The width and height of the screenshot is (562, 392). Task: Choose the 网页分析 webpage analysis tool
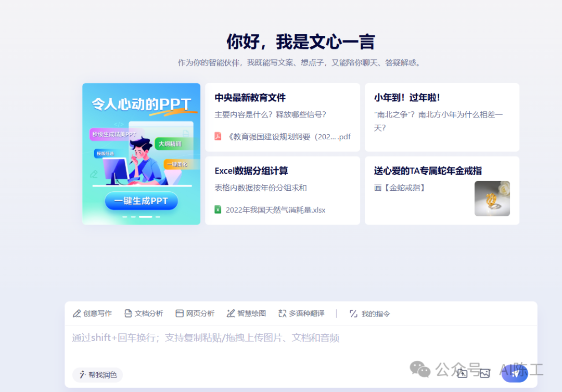tap(195, 313)
